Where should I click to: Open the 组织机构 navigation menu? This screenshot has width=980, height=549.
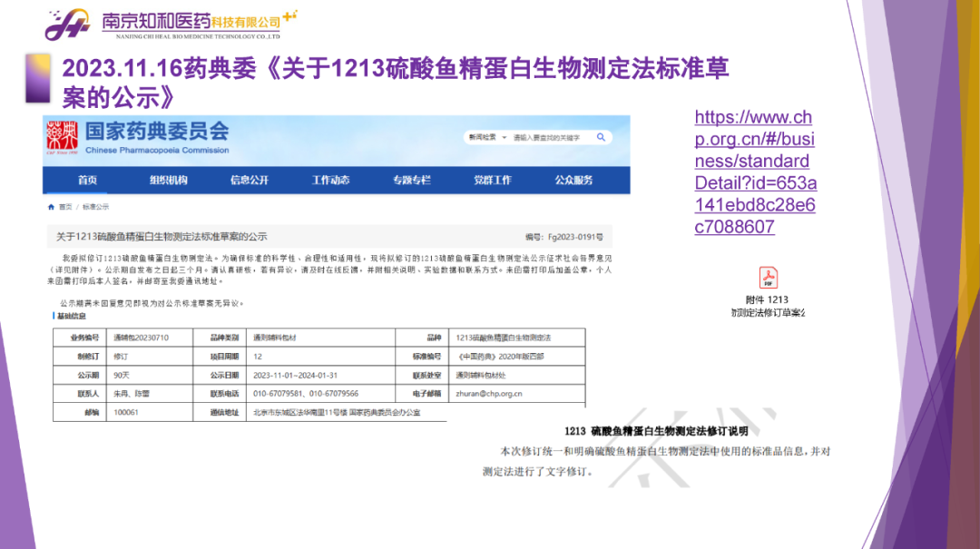pyautogui.click(x=168, y=180)
